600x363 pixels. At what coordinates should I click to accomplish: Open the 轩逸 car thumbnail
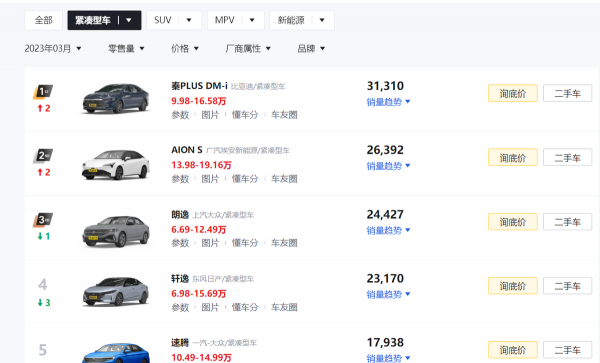tap(116, 291)
